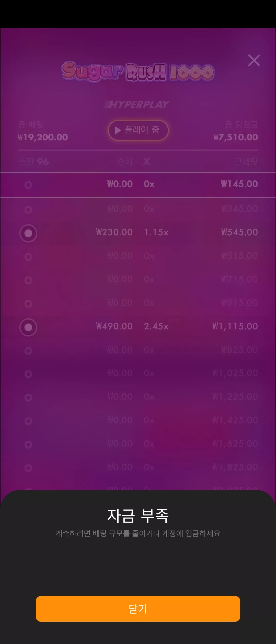This screenshot has width=276, height=644.
Task: Close the HyperPlay panel with X icon
Action: [x=254, y=60]
